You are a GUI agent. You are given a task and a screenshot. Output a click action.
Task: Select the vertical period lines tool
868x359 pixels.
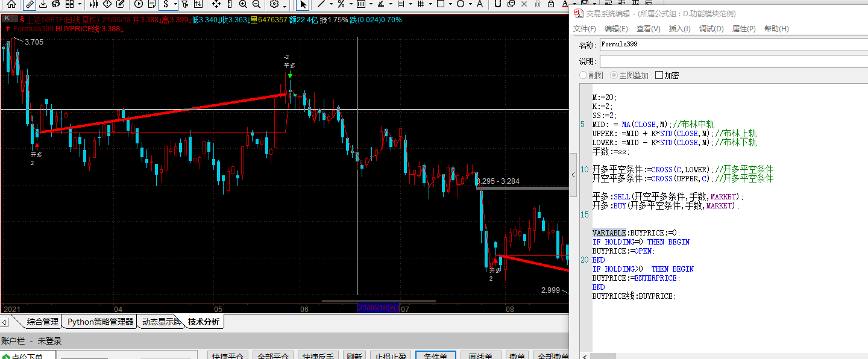361,4
